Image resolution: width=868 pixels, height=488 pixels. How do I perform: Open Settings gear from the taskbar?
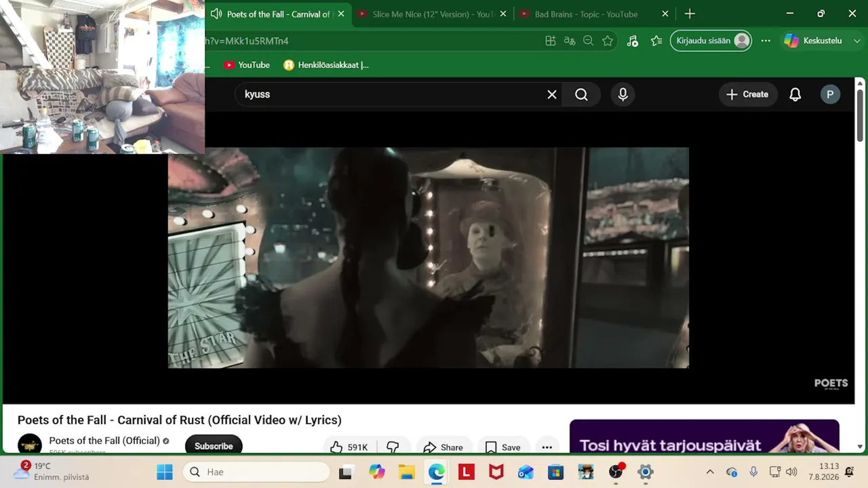pos(646,472)
